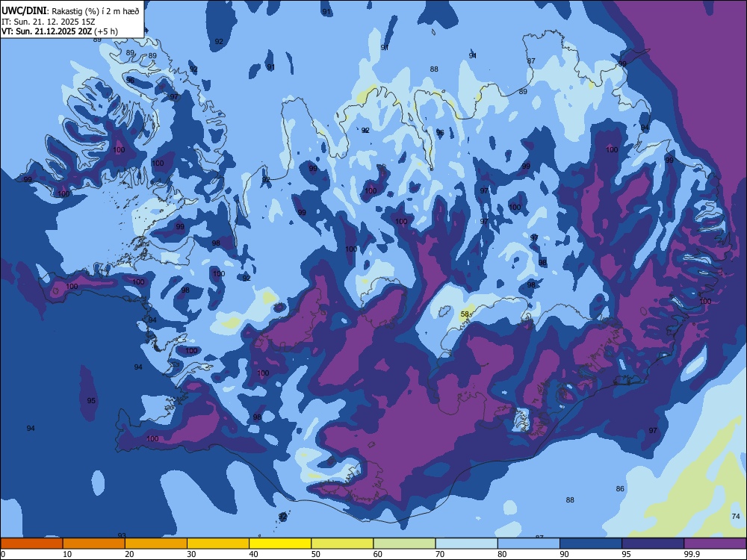Click the legend tick label '10'
The height and width of the screenshot is (560, 747).
(67, 554)
